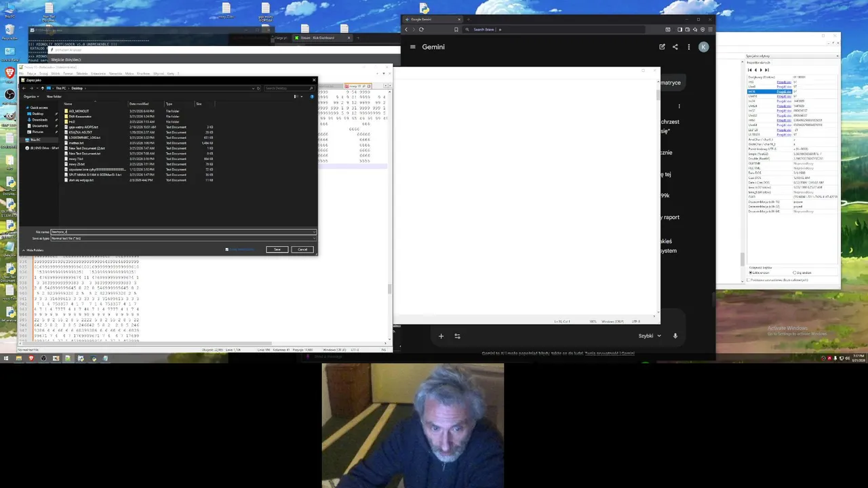Viewport: 868px width, 488px height.
Task: Open Gemini three-dot options menu
Action: (x=689, y=47)
